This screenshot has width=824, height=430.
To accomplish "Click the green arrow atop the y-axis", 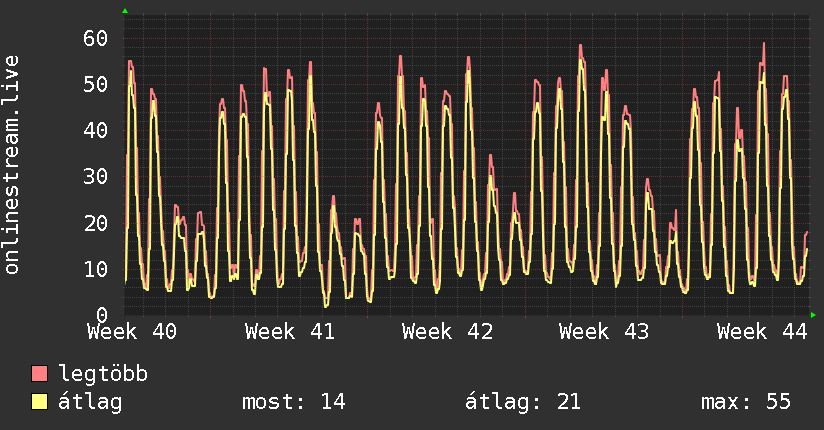I will point(125,11).
